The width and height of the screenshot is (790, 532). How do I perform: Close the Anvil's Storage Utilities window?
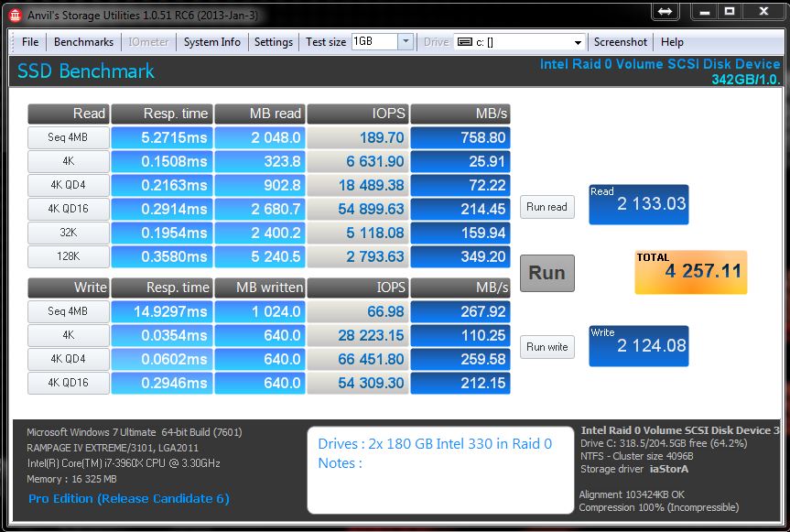click(x=763, y=11)
